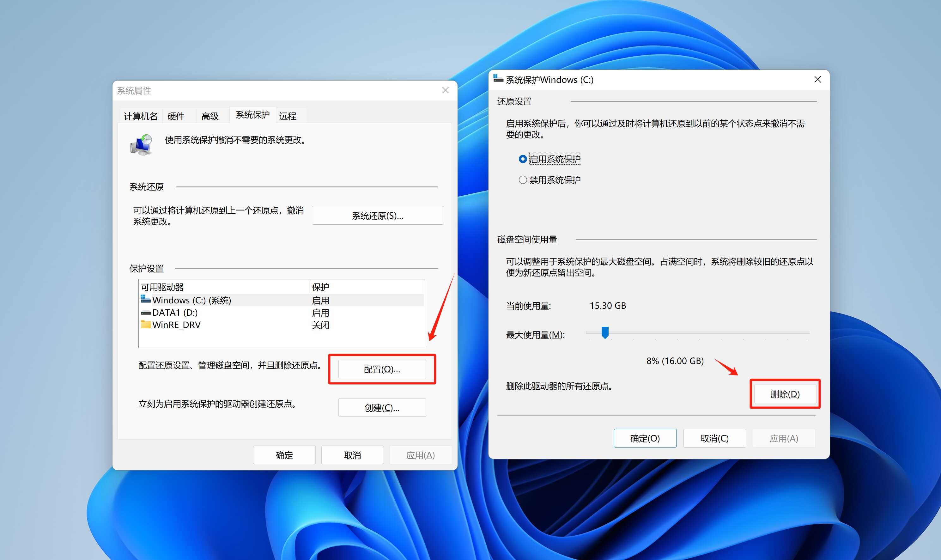Image resolution: width=941 pixels, height=560 pixels.
Task: Click the 15.30 GB current usage value
Action: click(x=607, y=305)
